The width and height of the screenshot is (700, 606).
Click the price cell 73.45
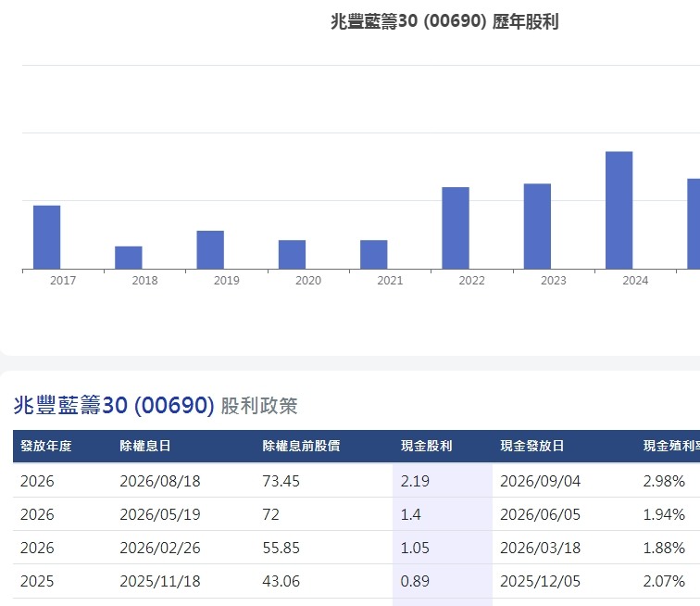(281, 481)
